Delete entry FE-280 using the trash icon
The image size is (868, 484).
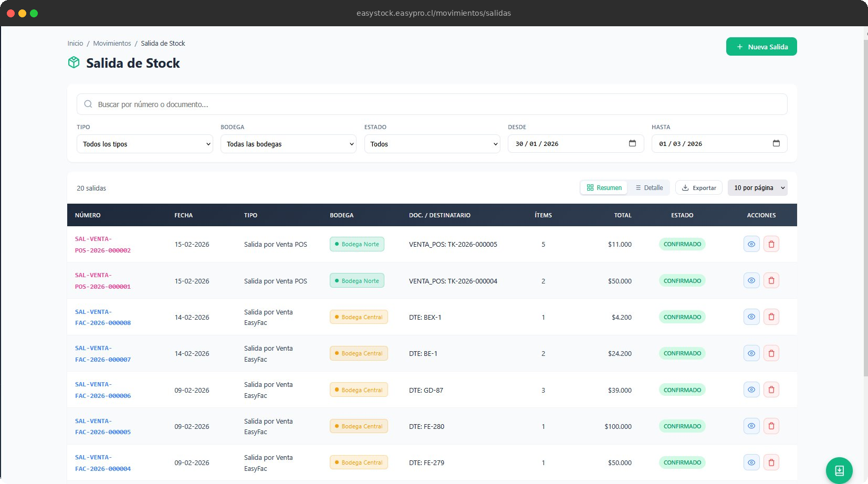click(x=771, y=426)
